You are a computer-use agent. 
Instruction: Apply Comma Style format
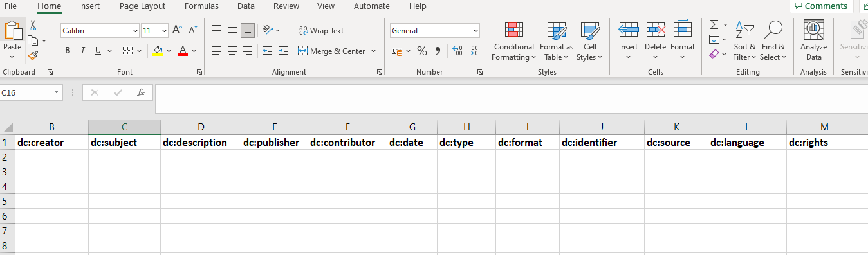click(438, 51)
